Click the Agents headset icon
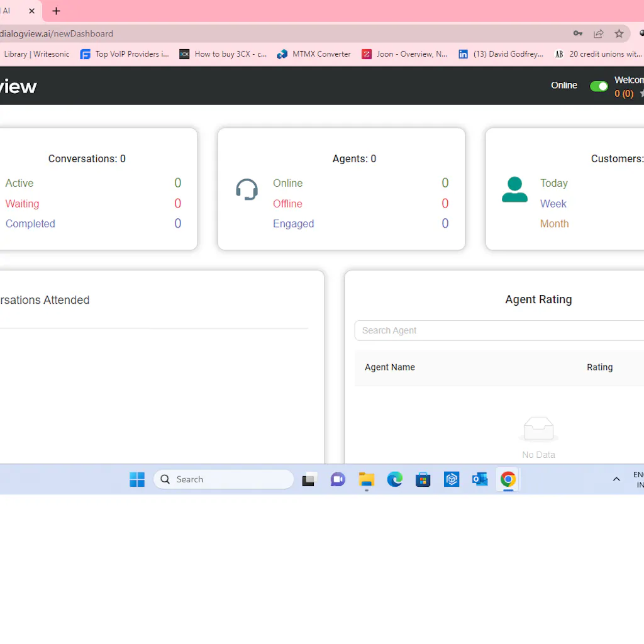 pyautogui.click(x=247, y=189)
